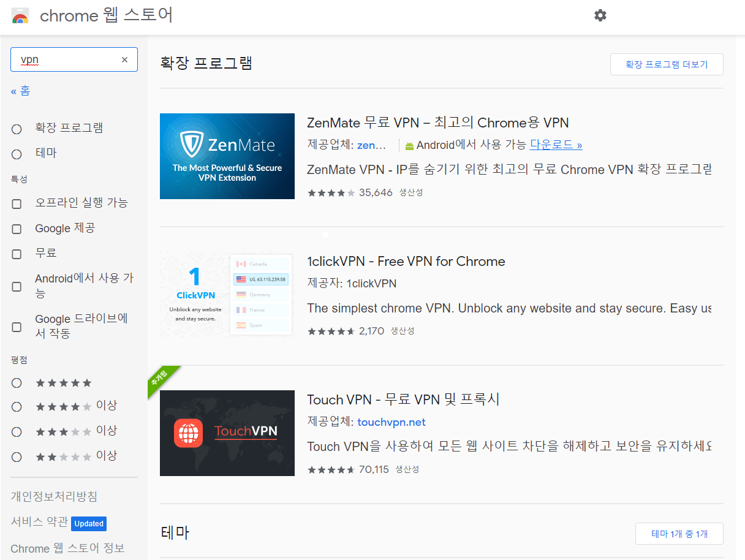Click the 제공자: 1clickVPN provider text
This screenshot has width=745, height=560.
pyautogui.click(x=352, y=284)
